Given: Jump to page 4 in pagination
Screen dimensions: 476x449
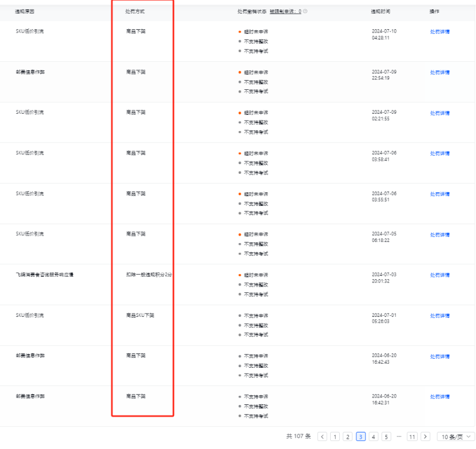Looking at the screenshot, I should [x=373, y=436].
